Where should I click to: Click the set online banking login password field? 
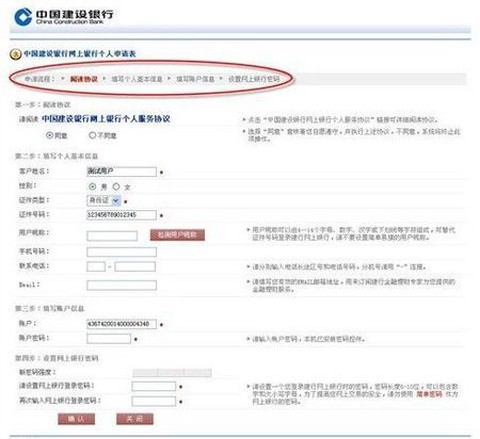pos(154,386)
